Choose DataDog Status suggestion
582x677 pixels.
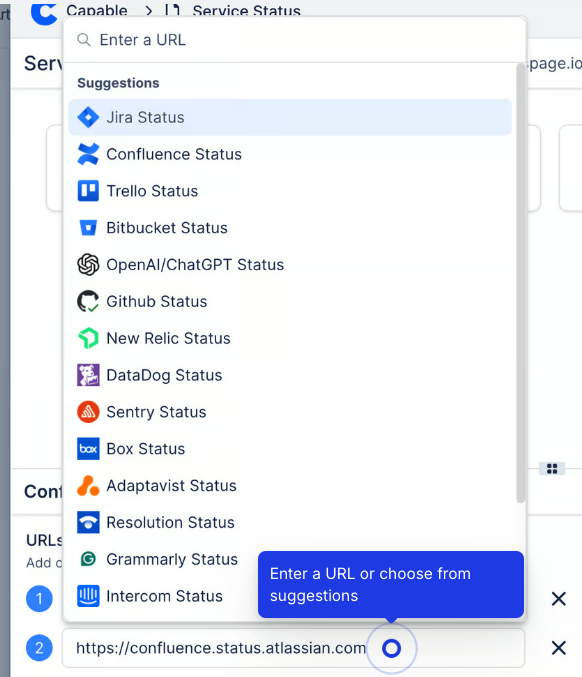290,375
